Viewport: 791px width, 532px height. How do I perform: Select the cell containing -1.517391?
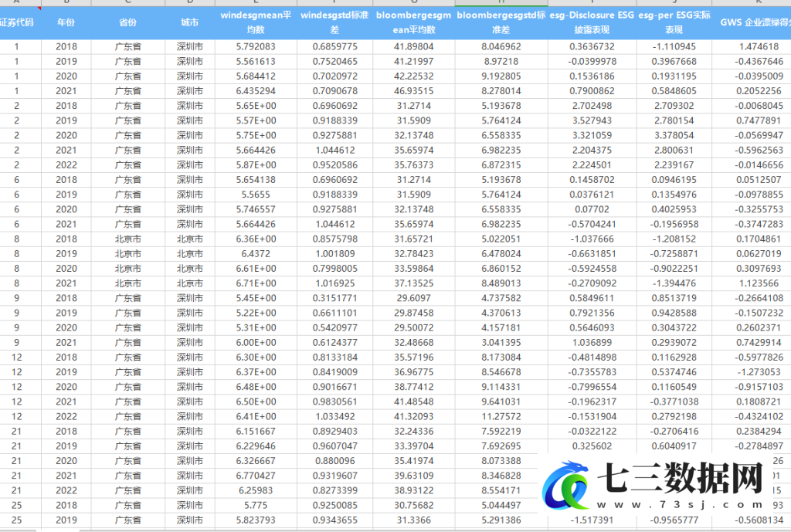point(592,520)
